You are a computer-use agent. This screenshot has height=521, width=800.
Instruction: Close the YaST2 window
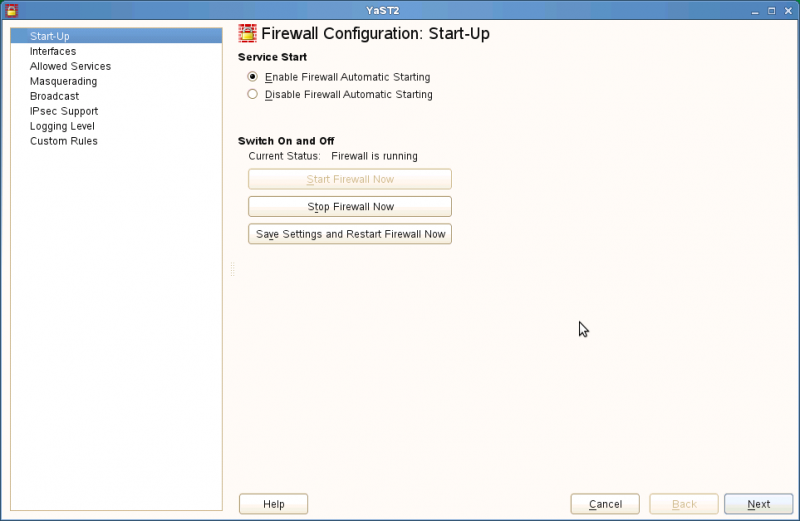788,11
